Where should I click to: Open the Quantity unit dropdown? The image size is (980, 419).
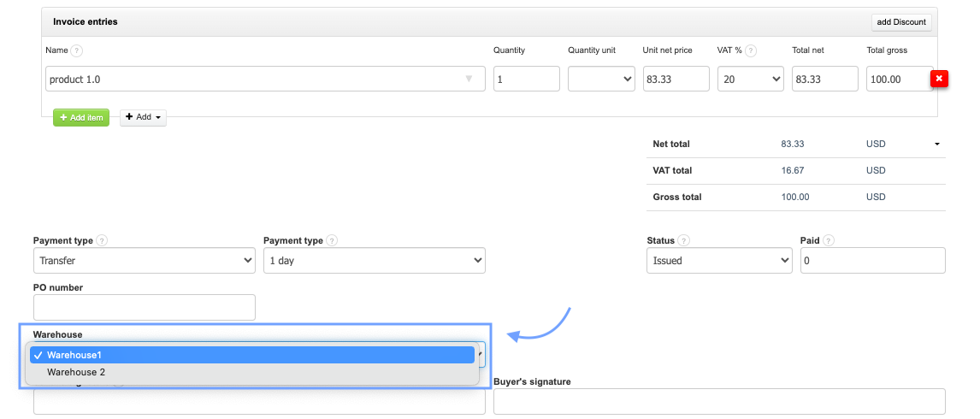click(600, 80)
